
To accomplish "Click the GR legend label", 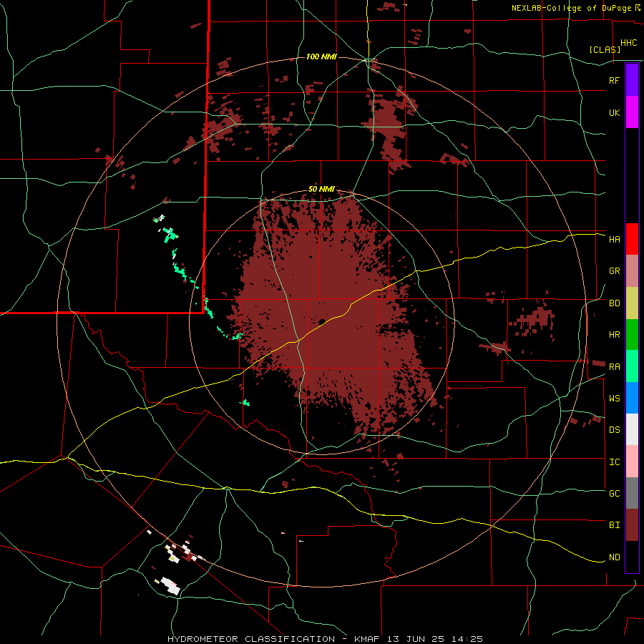I will 614,271.
